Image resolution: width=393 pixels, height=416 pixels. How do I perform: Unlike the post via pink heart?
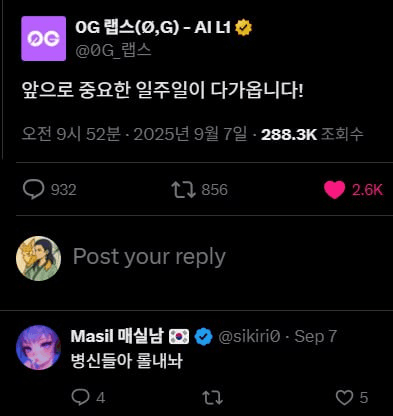point(334,190)
